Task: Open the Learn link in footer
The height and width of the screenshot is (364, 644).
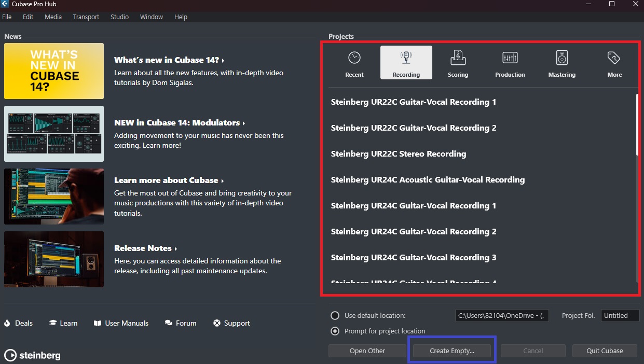Action: [68, 323]
